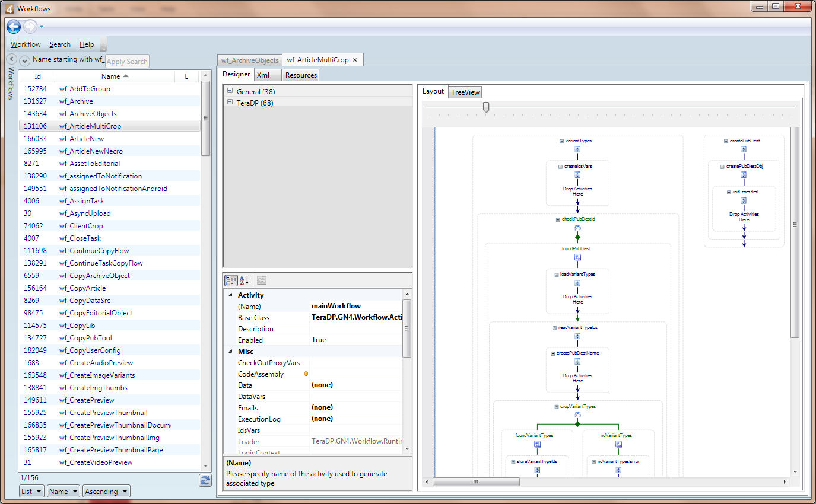Click the refresh workflow list icon
816x504 pixels.
(x=205, y=480)
